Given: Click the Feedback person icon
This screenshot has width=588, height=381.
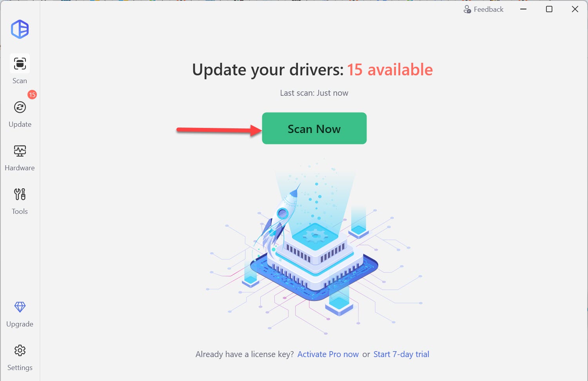Looking at the screenshot, I should click(467, 9).
